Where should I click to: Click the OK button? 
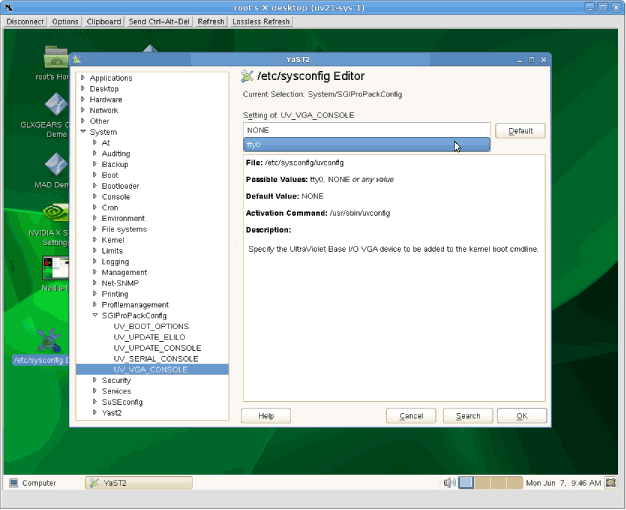coord(522,416)
